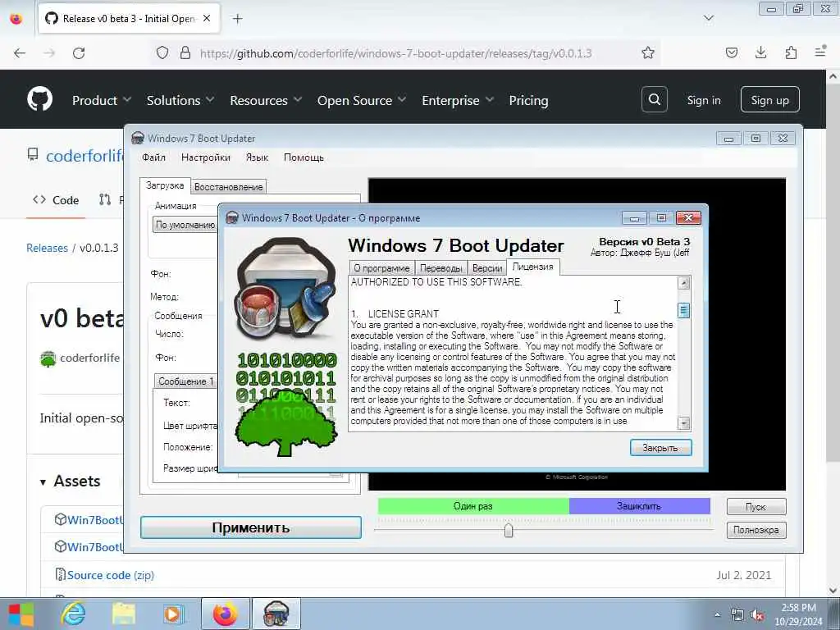The width and height of the screenshot is (840, 630).
Task: Select Сообщение 1 tab
Action: (x=185, y=381)
